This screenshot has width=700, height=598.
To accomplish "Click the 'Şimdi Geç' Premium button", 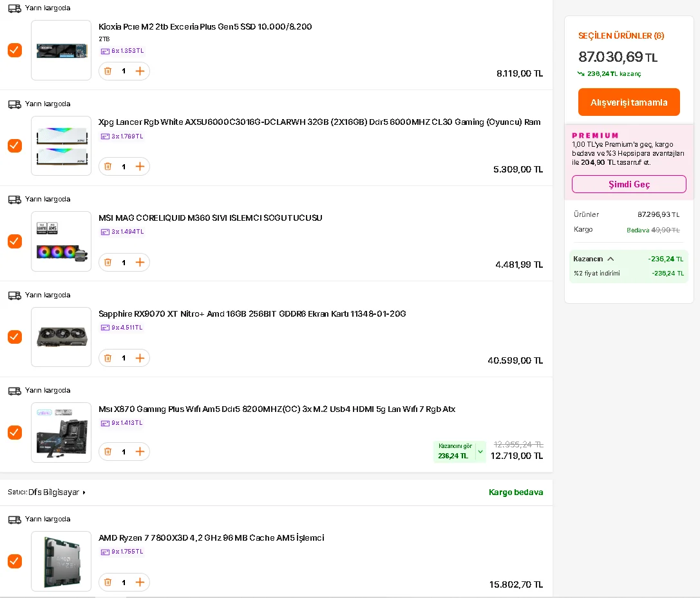I will pyautogui.click(x=629, y=184).
